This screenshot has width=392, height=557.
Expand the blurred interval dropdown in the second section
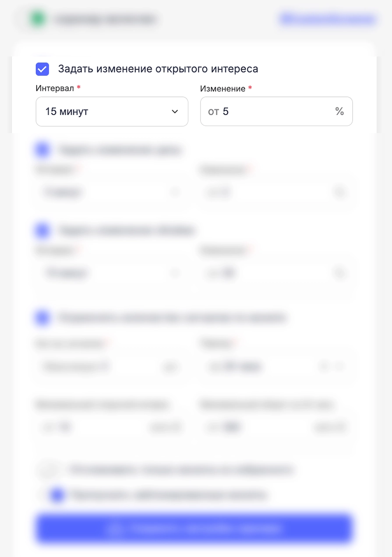112,192
